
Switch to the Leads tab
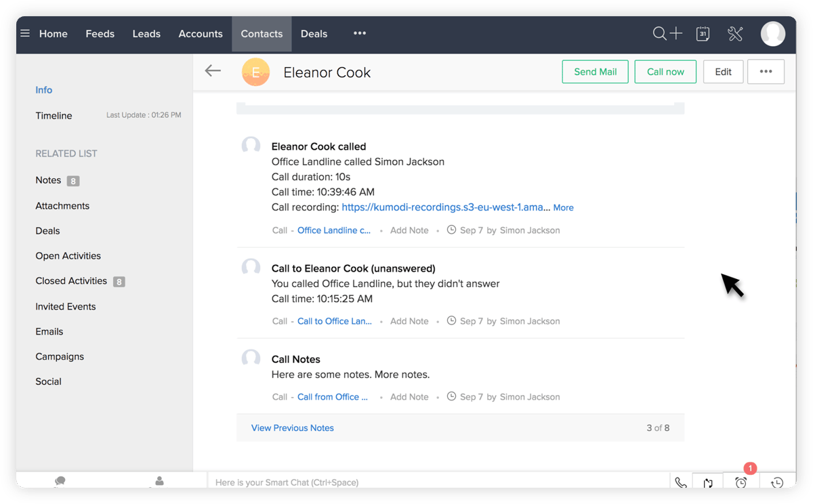(146, 33)
